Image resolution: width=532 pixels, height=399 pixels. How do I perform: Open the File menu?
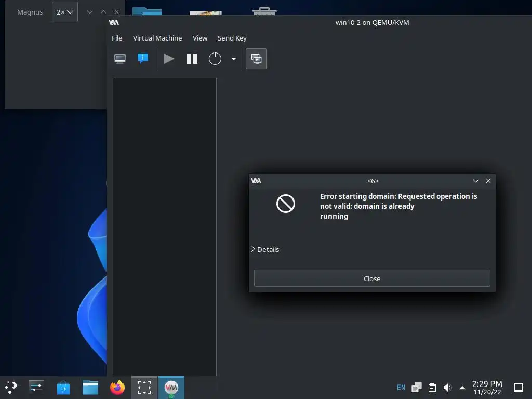point(117,38)
